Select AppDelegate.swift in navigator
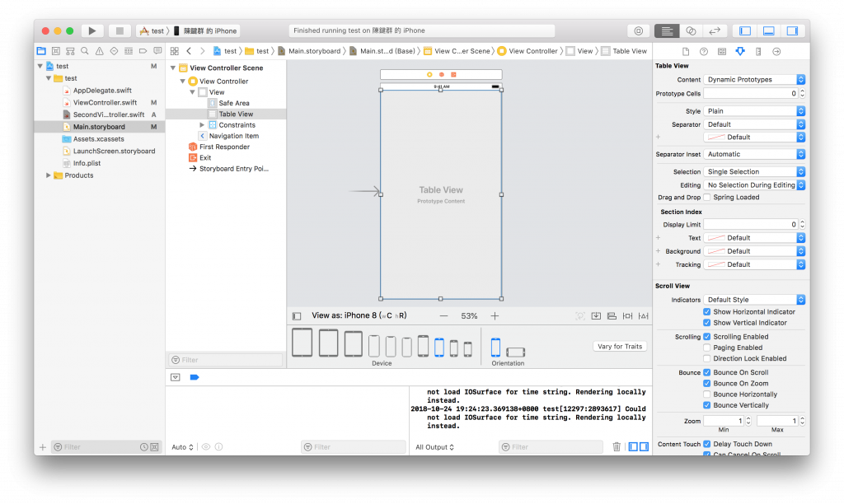Viewport: 844px width, 504px height. (102, 91)
